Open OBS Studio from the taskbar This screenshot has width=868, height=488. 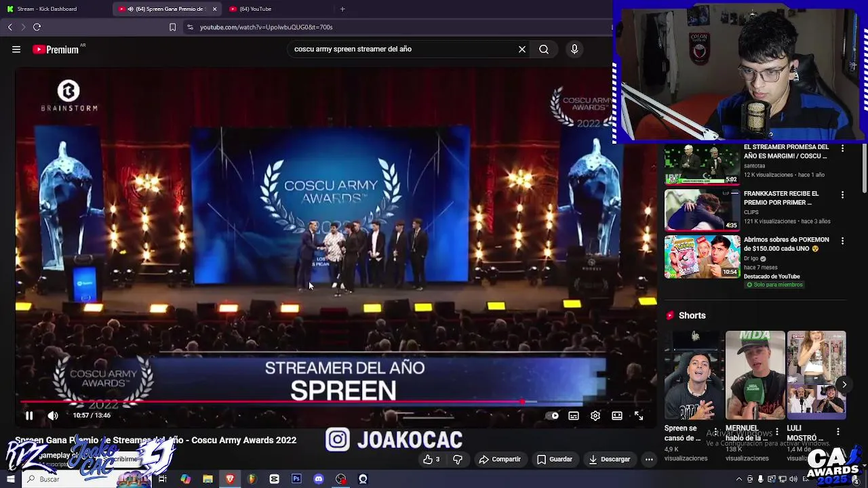[340, 479]
